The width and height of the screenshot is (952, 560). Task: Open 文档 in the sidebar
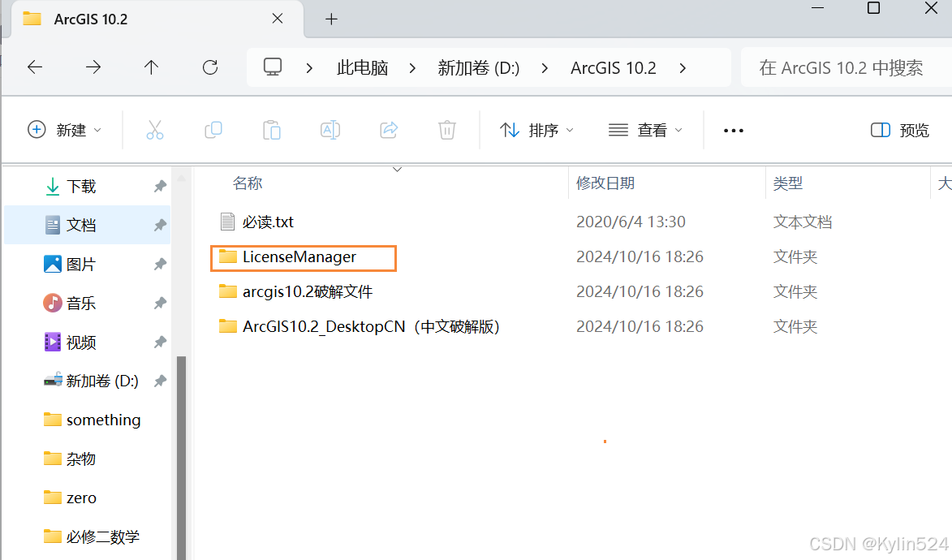point(80,226)
